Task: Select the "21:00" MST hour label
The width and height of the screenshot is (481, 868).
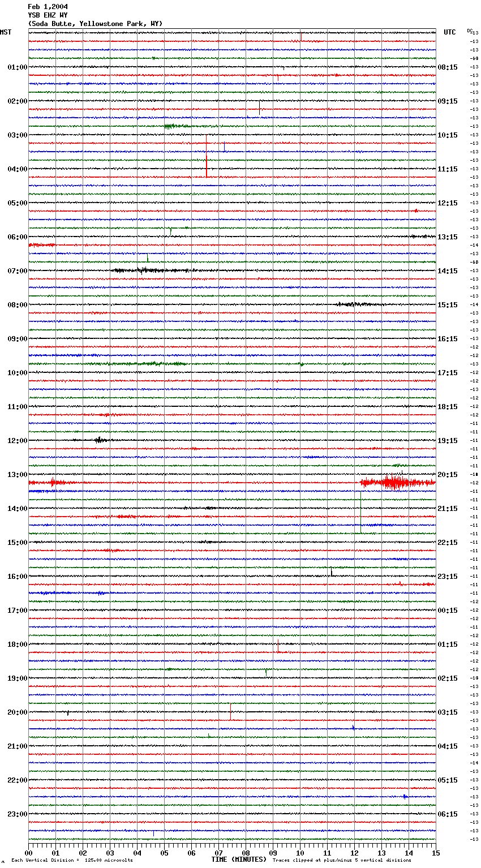Action: [18, 746]
